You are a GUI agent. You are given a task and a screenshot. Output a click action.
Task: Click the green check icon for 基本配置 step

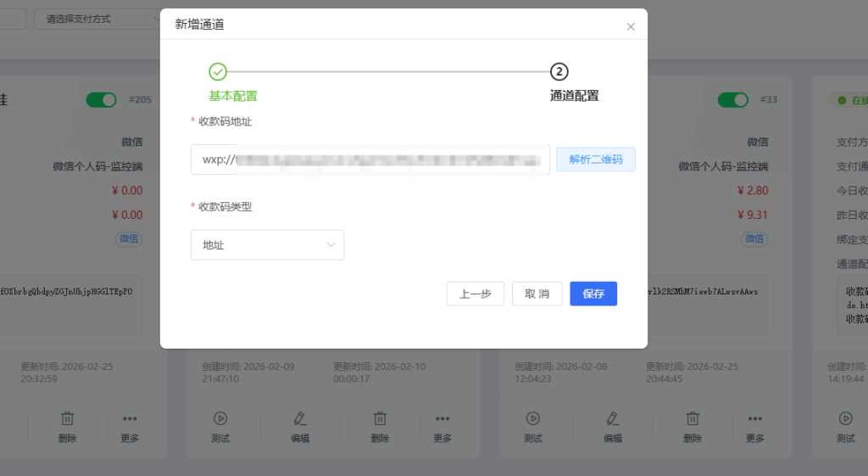pos(218,71)
